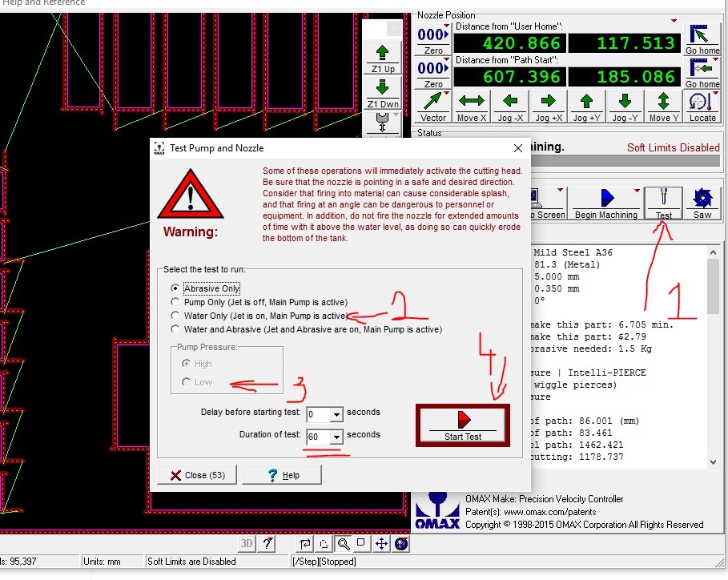This screenshot has height=580, width=728.
Task: Open red triangle menu on Locate button
Action: 715,94
